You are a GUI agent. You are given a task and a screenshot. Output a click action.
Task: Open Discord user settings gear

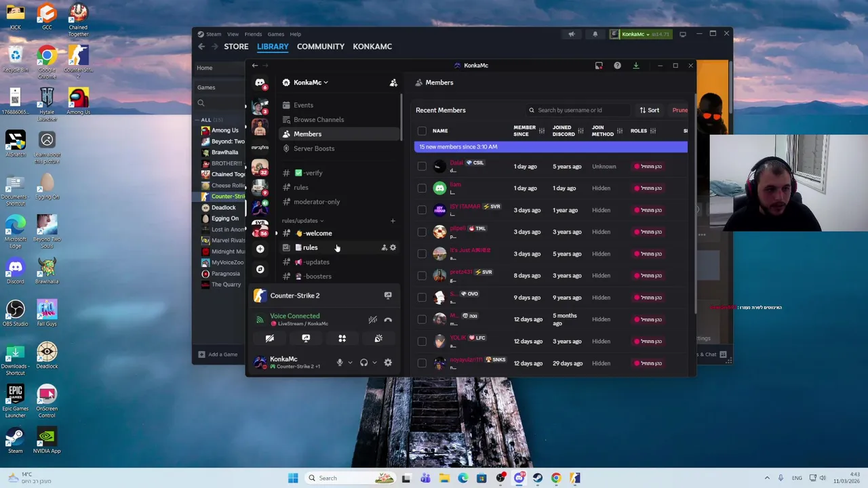pyautogui.click(x=388, y=363)
